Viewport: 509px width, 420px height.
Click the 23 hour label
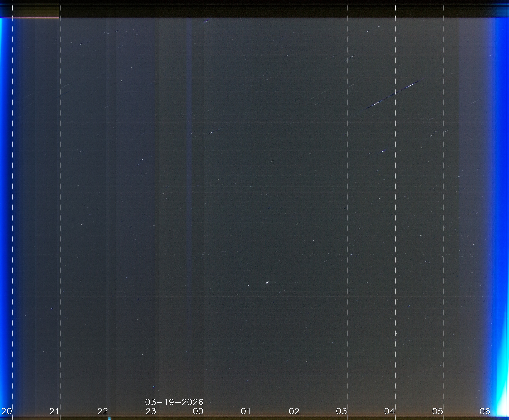(151, 411)
